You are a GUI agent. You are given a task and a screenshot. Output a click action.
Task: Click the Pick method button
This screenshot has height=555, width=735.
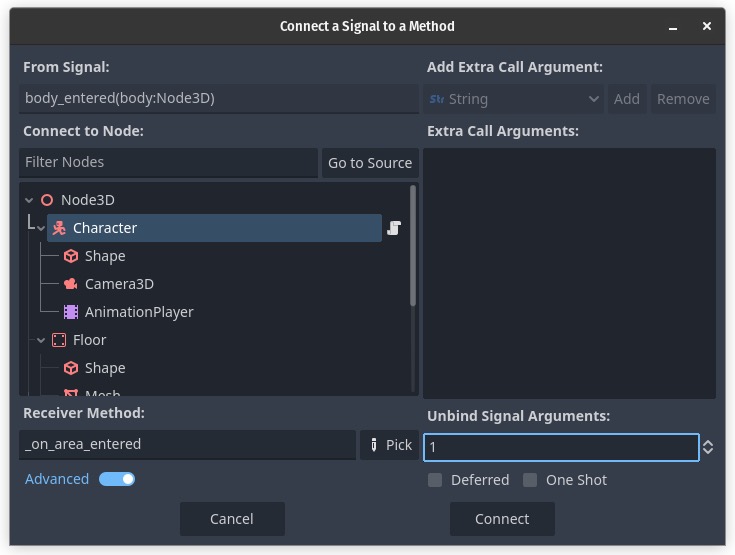click(x=390, y=445)
